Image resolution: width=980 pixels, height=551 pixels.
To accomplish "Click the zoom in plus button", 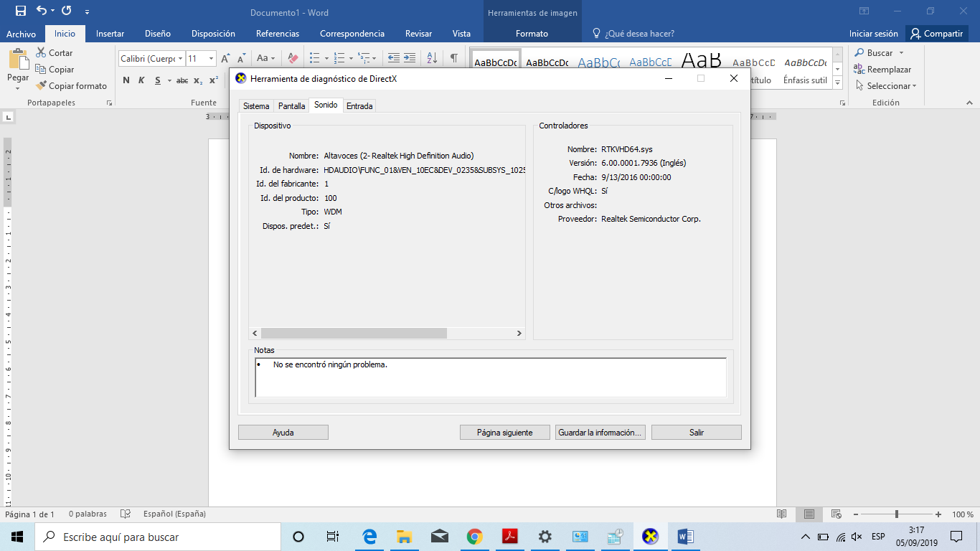I will 938,514.
